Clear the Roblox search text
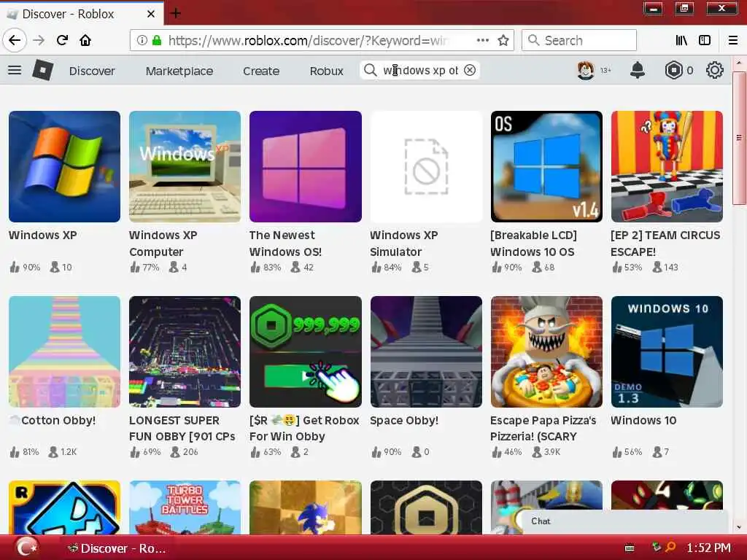This screenshot has height=560, width=747. pos(470,71)
